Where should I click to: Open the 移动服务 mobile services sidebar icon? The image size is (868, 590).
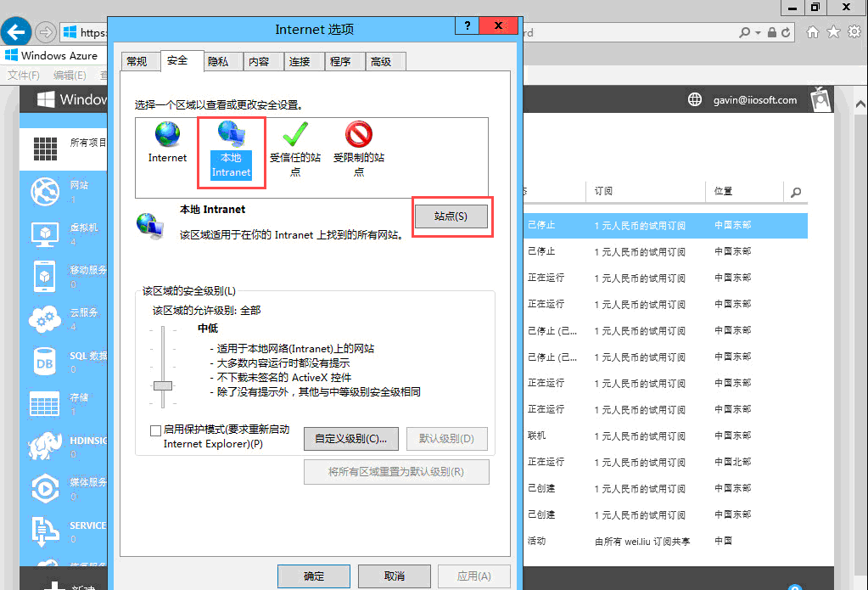(x=45, y=277)
